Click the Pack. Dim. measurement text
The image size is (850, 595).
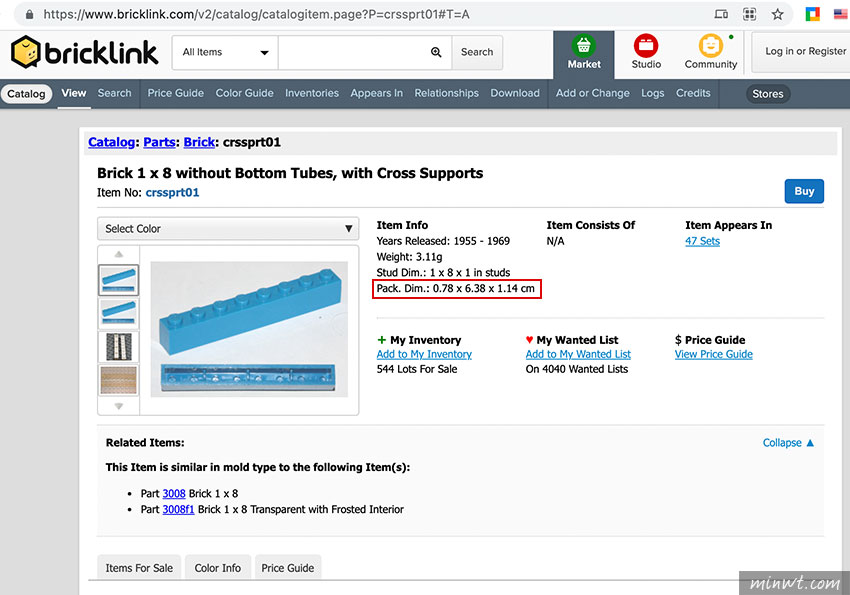point(455,288)
